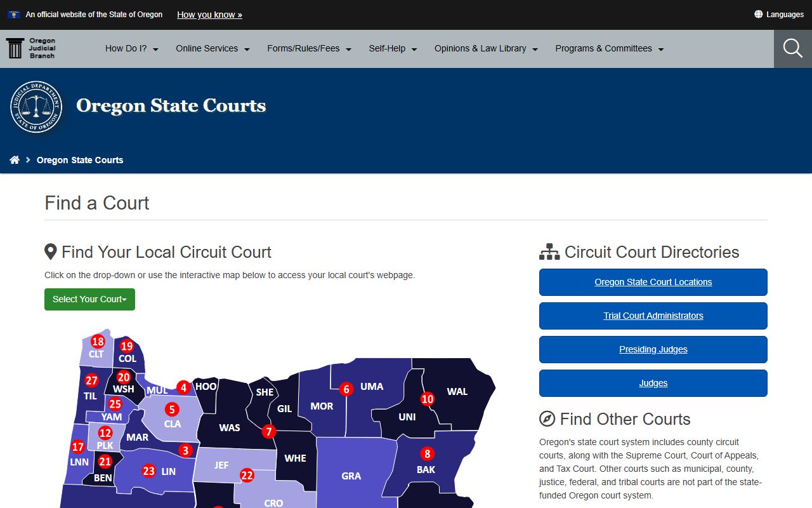Image resolution: width=812 pixels, height=508 pixels.
Task: Select map marker 27 for Tillamook
Action: click(x=92, y=380)
